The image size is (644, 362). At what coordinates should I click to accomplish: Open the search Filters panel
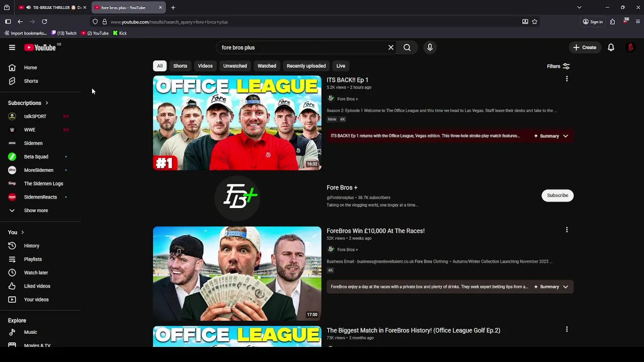[x=558, y=66]
